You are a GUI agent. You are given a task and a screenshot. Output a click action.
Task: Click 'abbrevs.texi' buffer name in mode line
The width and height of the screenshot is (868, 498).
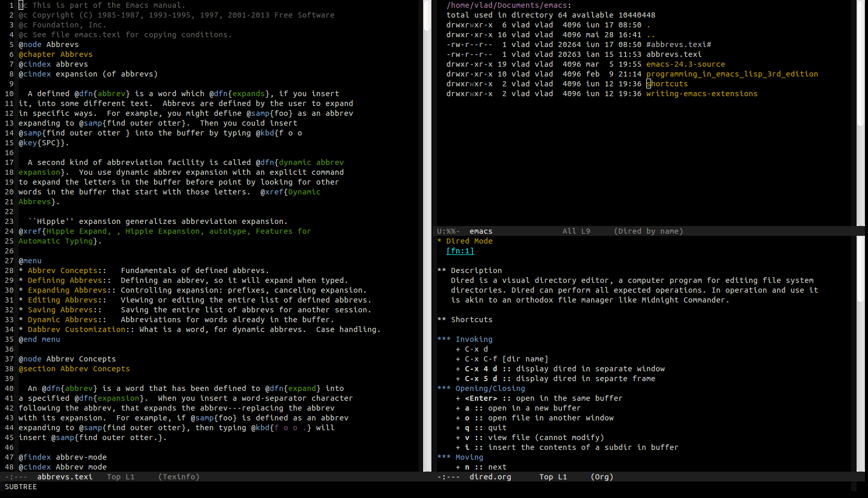coord(65,477)
